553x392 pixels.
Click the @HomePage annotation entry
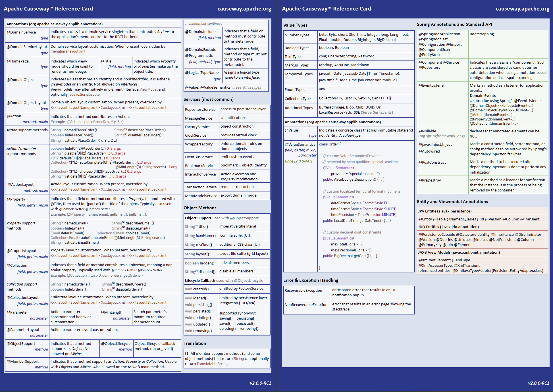[18, 61]
